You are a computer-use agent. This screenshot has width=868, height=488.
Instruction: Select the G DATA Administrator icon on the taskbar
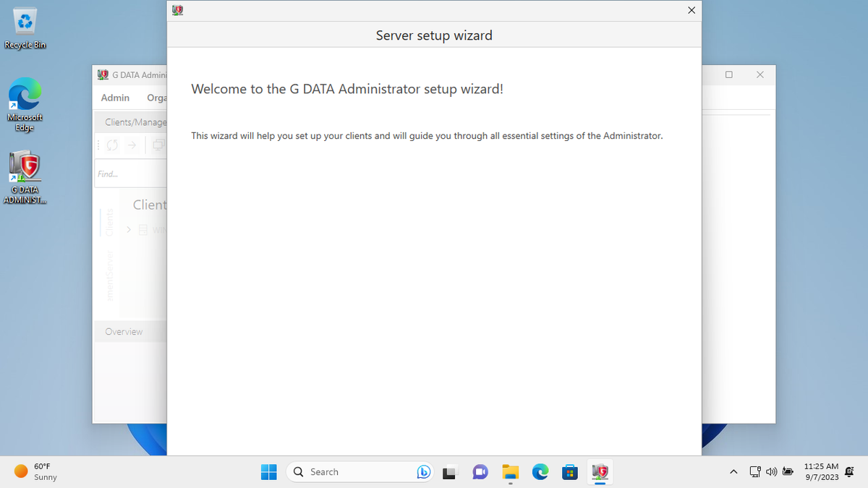[600, 471]
